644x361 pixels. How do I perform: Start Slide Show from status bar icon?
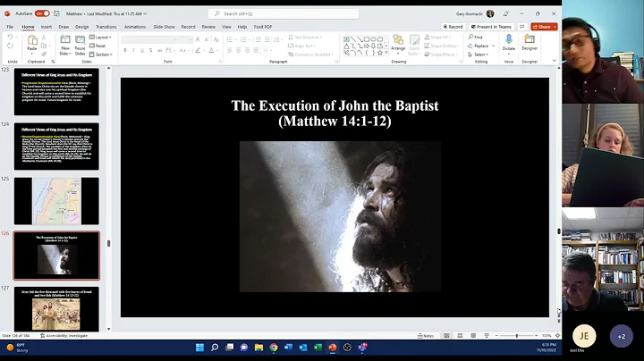coord(487,336)
